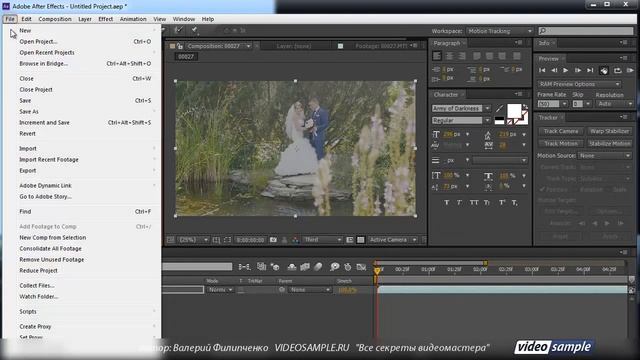Step back one frame in Preview panel
The width and height of the screenshot is (640, 360).
click(x=554, y=70)
